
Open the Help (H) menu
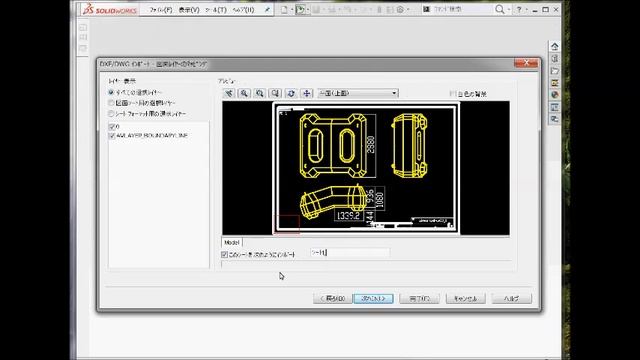click(243, 9)
